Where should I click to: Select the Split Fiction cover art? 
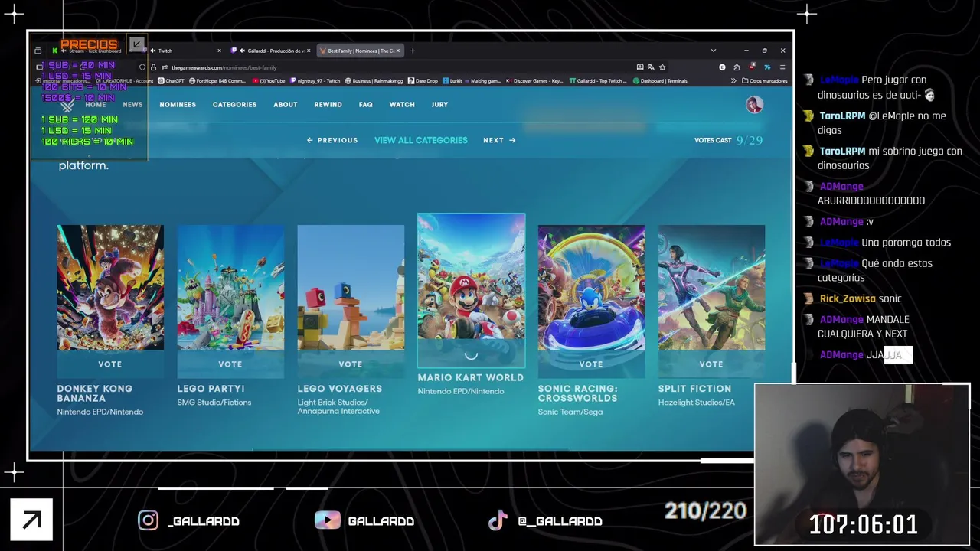(x=711, y=287)
